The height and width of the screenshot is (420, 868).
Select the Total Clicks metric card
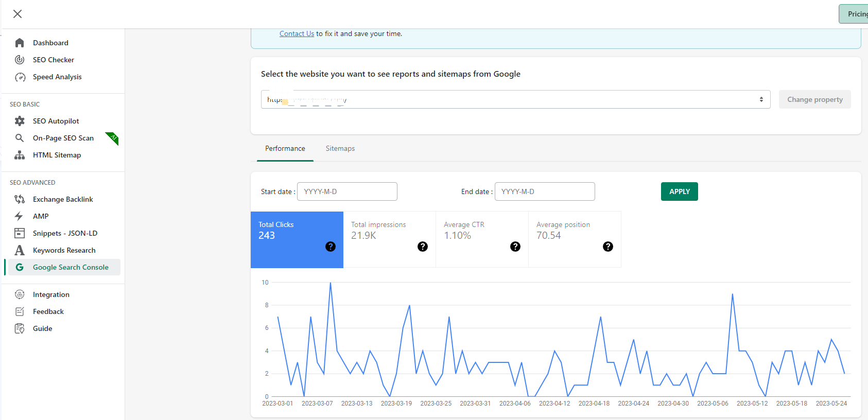[297, 239]
